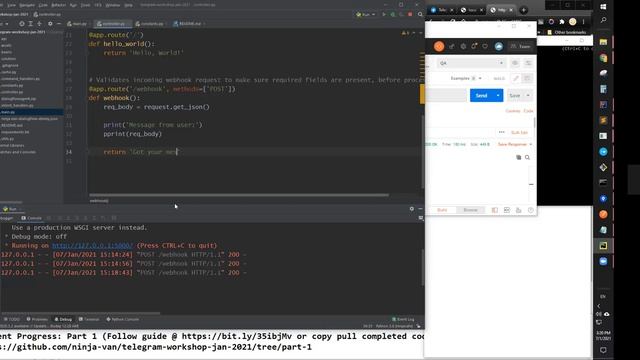Open PyCharm icon in the taskbar

pyautogui.click(x=603, y=245)
